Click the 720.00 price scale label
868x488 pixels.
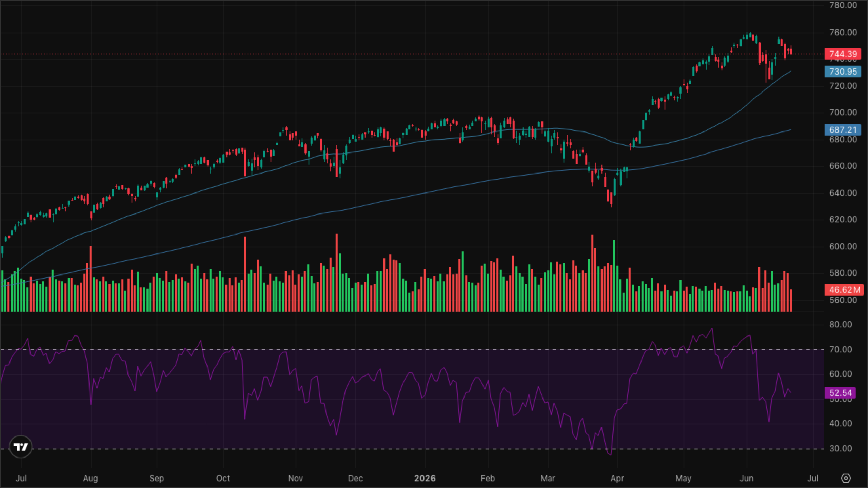pyautogui.click(x=843, y=86)
